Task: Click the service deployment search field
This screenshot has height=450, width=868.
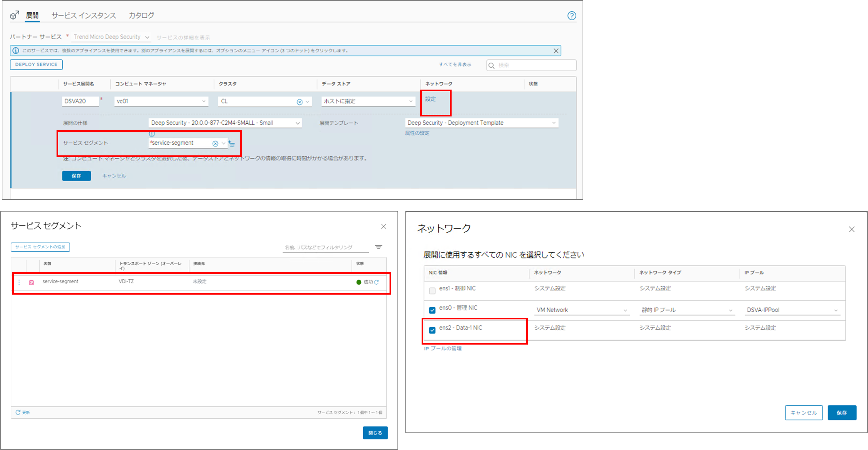Action: tap(534, 65)
